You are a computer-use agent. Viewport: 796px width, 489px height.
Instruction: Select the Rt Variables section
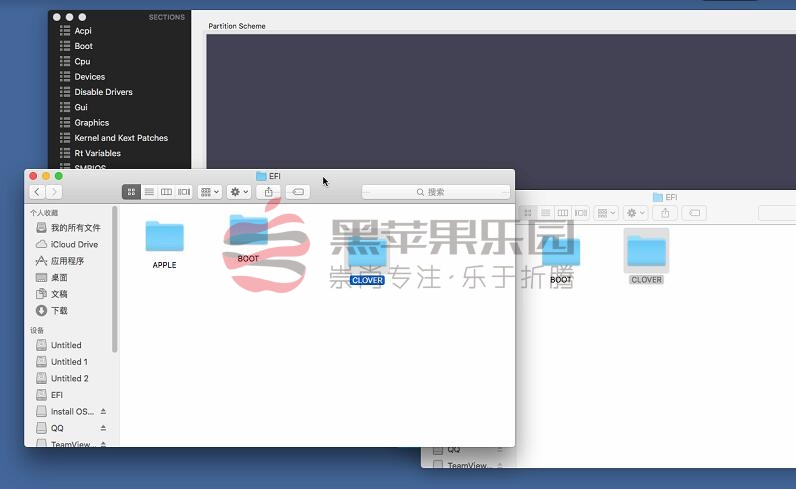97,153
